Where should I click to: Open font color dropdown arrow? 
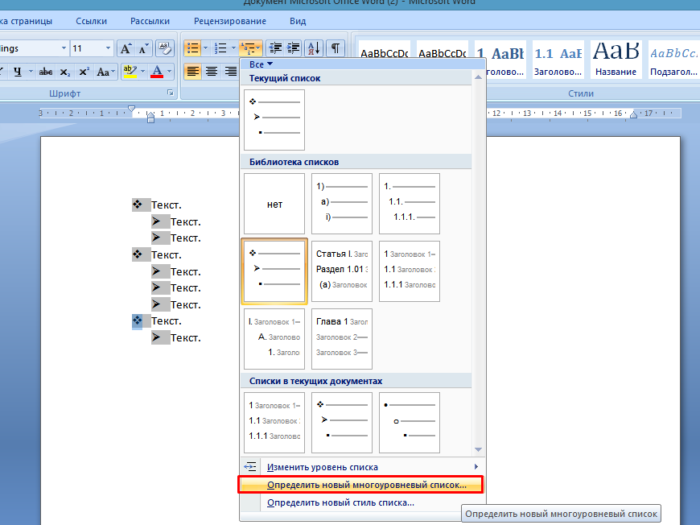(169, 71)
